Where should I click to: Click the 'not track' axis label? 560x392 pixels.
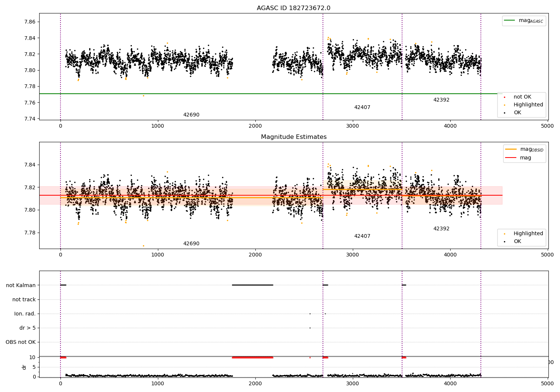pyautogui.click(x=24, y=299)
